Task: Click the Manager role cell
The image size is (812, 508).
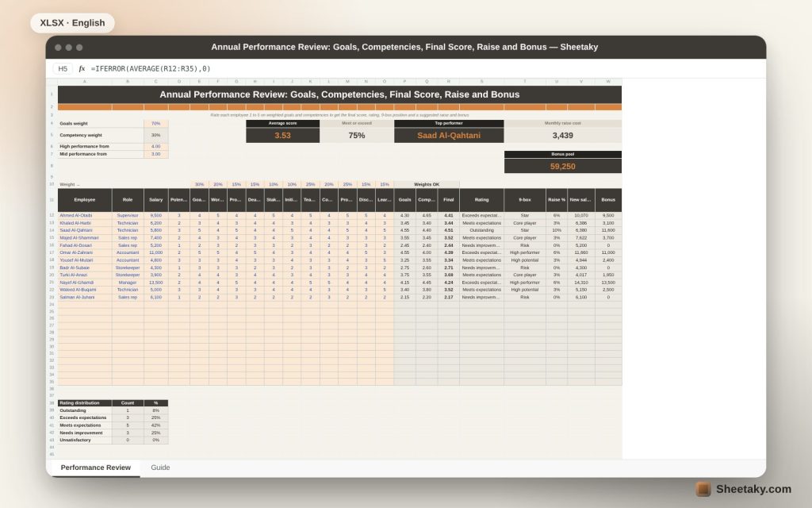Action: click(x=128, y=283)
